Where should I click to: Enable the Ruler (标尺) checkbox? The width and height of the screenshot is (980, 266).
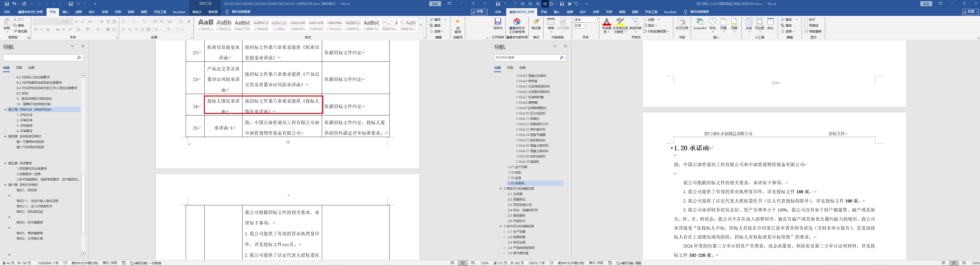807,20
